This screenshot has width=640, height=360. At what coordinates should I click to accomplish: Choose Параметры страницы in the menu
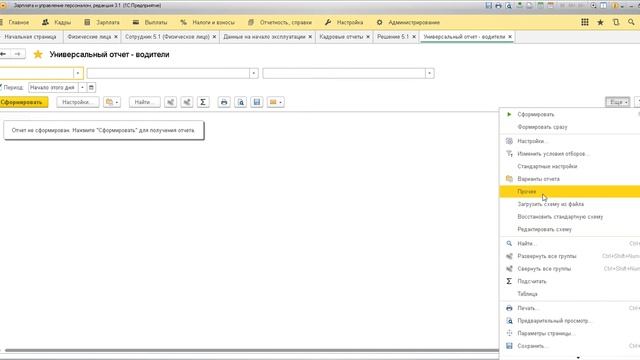pyautogui.click(x=570, y=333)
